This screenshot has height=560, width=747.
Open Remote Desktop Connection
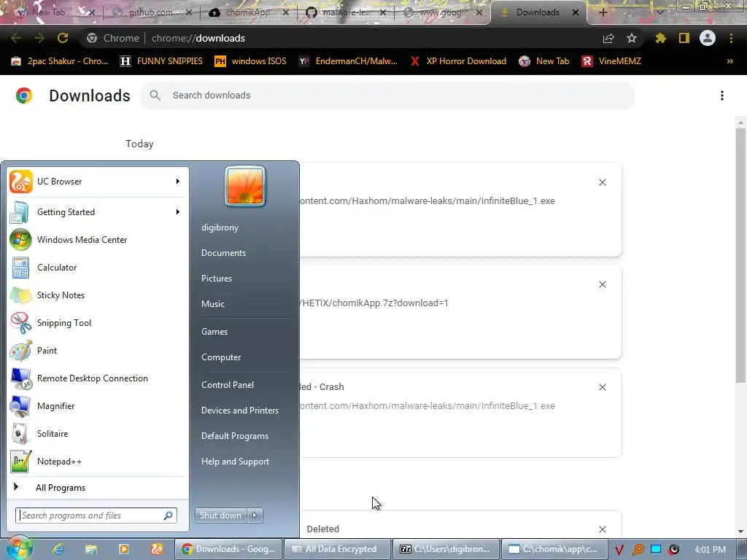click(x=96, y=378)
